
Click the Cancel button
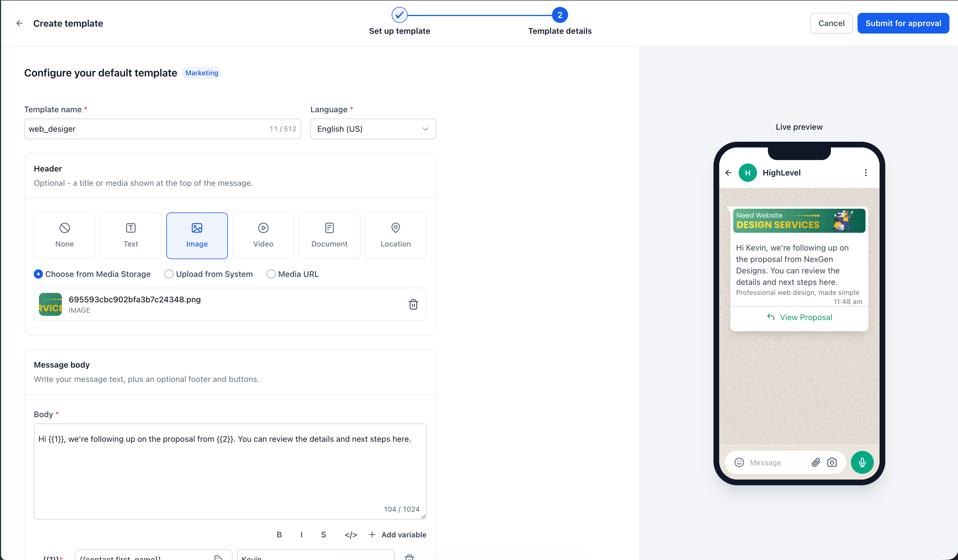pyautogui.click(x=831, y=23)
